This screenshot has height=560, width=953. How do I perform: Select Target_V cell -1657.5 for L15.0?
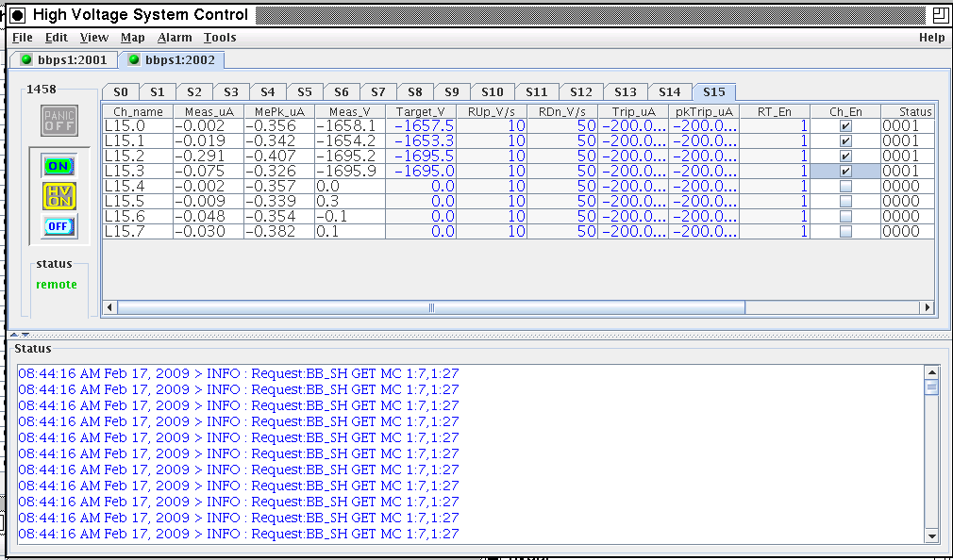point(421,125)
